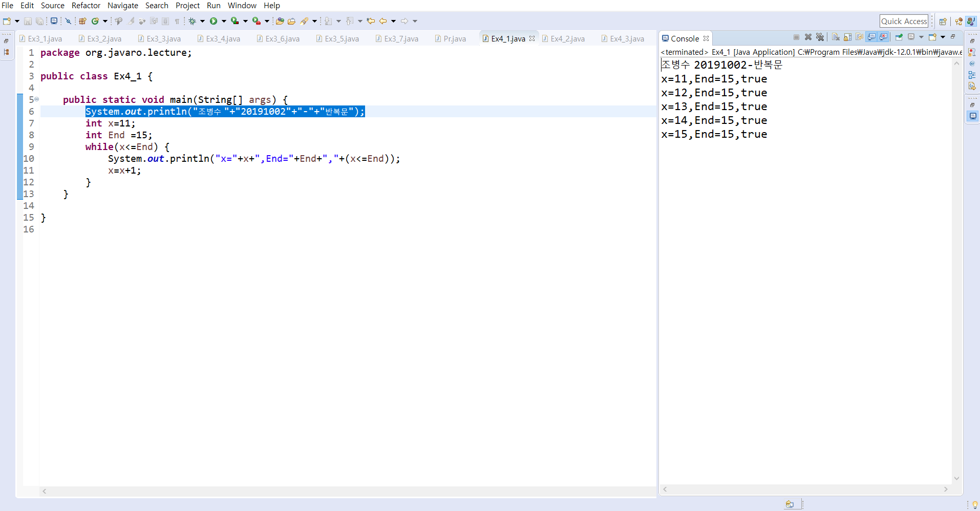
Task: Open the Javadoc @ view from sidebar
Action: 972,63
